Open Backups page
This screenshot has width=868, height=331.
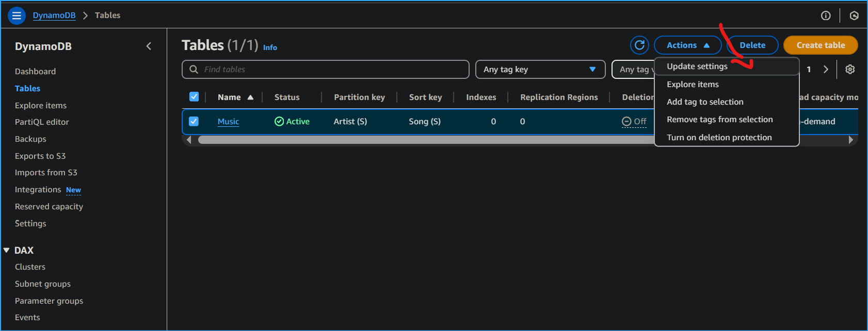tap(30, 139)
